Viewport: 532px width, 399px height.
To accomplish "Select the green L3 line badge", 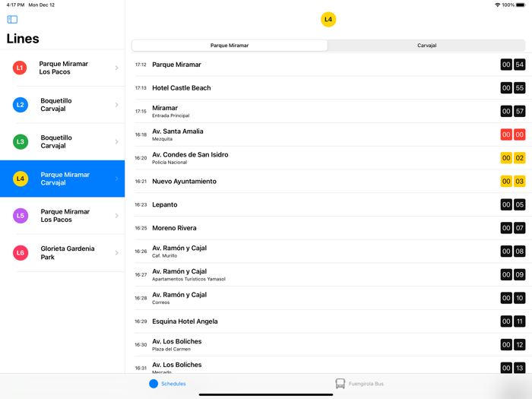I will pyautogui.click(x=21, y=141).
